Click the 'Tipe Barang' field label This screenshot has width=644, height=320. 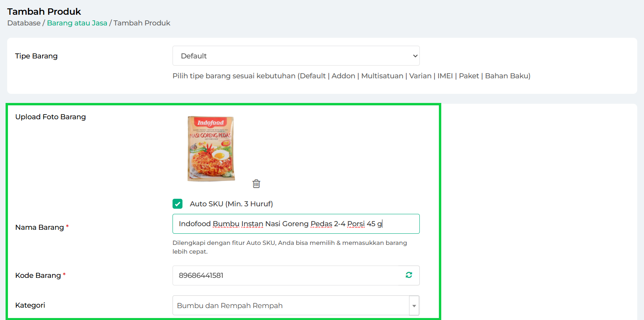[36, 56]
